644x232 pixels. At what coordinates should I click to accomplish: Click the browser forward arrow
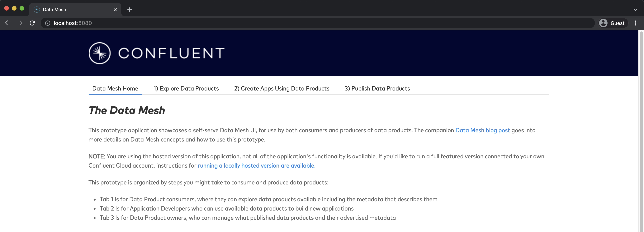pos(20,23)
